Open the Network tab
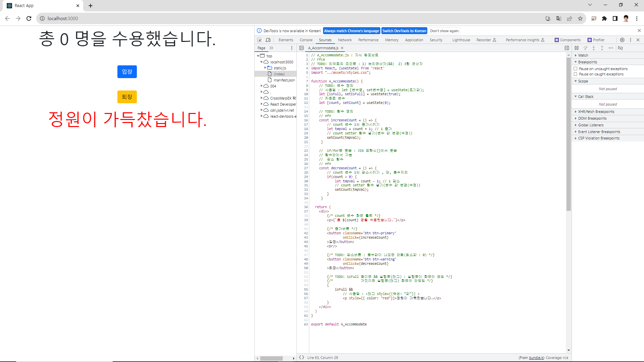This screenshot has height=362, width=644. 345,40
